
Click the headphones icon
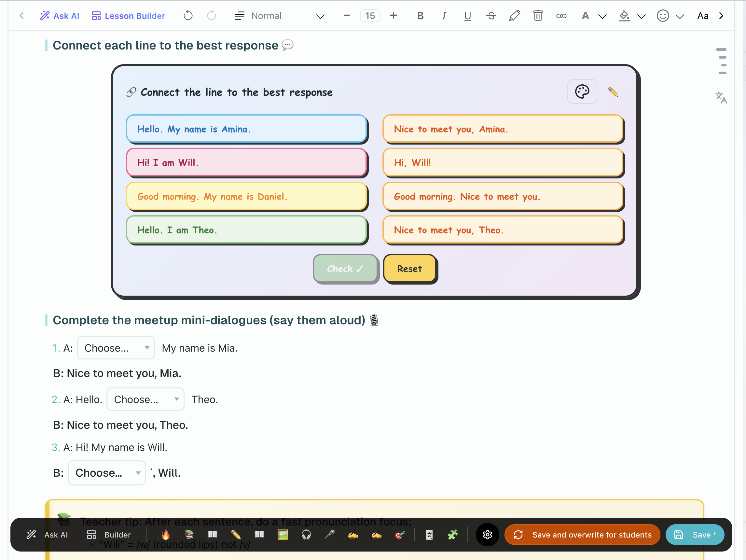[x=306, y=535]
